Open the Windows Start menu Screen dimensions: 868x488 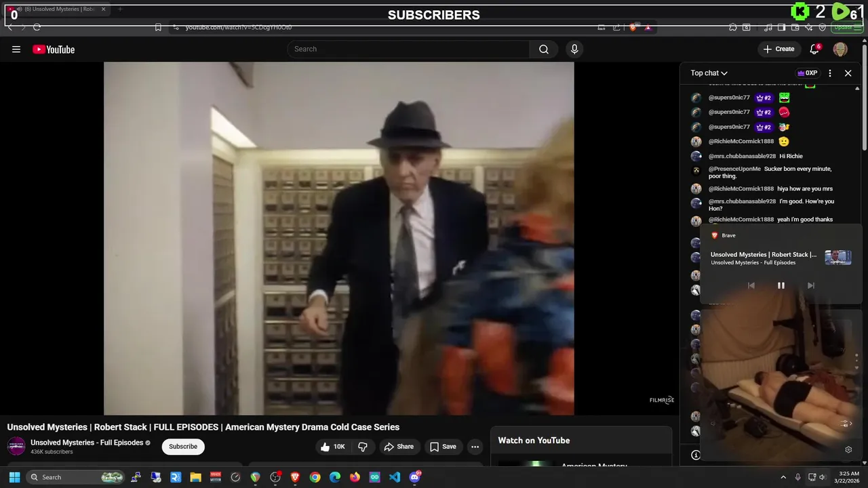pos(14,477)
